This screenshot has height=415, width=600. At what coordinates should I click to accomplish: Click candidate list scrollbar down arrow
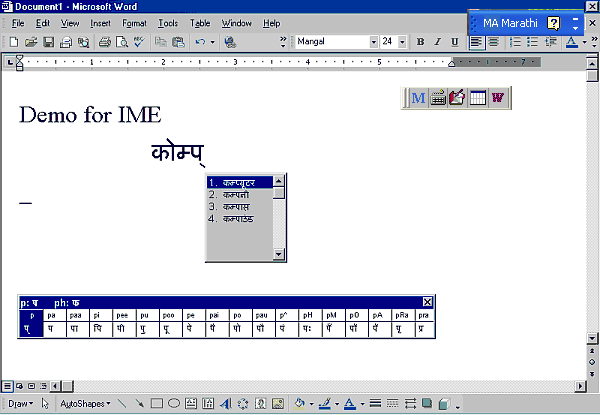tap(279, 256)
